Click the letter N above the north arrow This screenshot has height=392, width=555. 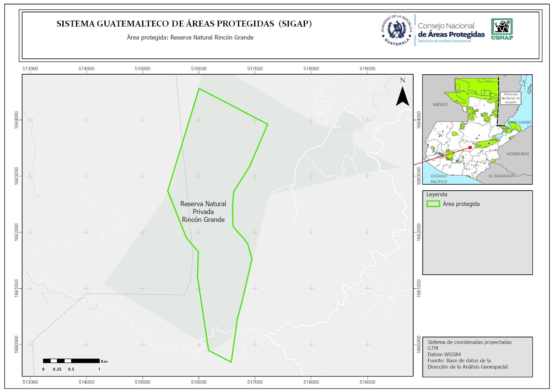[x=402, y=80]
